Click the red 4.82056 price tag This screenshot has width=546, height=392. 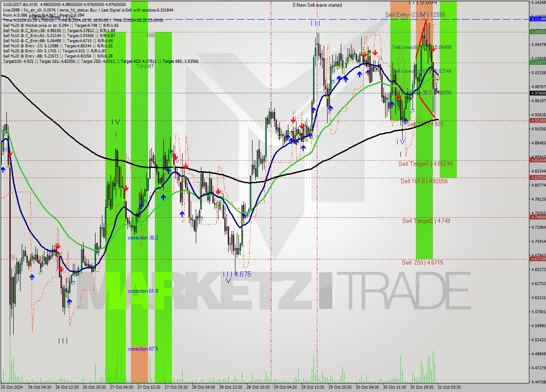(x=538, y=178)
